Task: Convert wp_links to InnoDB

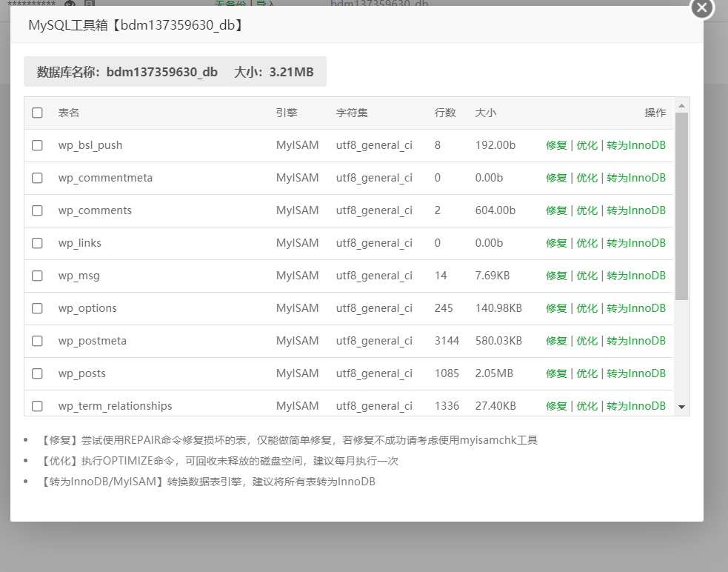Action: tap(636, 243)
